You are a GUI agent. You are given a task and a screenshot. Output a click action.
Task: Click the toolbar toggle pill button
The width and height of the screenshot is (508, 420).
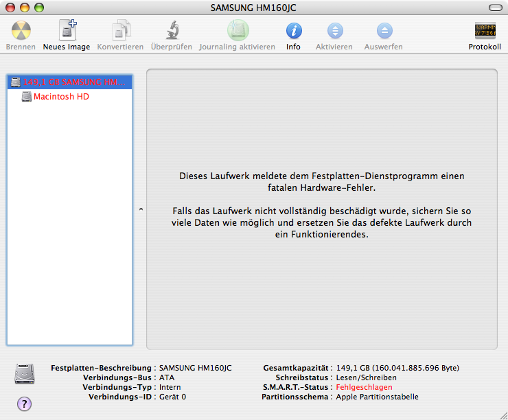(x=496, y=8)
